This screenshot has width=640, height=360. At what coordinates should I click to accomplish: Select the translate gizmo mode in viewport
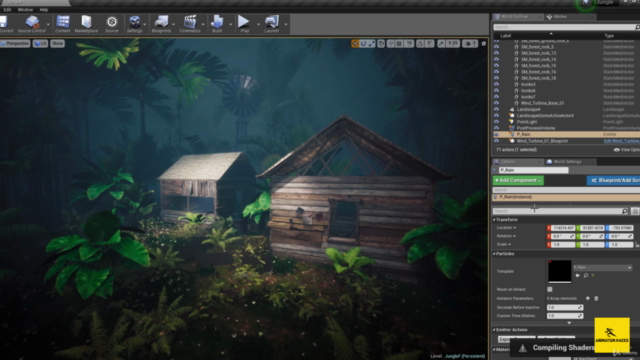click(355, 44)
